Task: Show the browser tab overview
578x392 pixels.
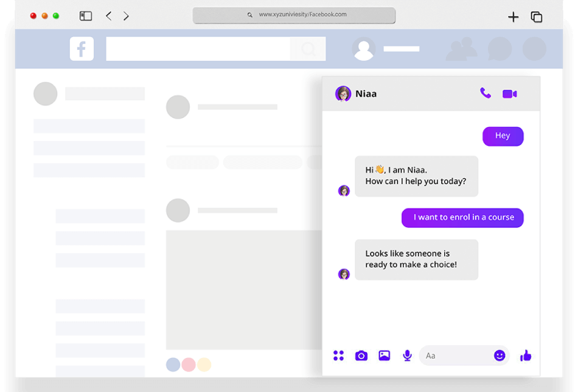Action: tap(536, 17)
